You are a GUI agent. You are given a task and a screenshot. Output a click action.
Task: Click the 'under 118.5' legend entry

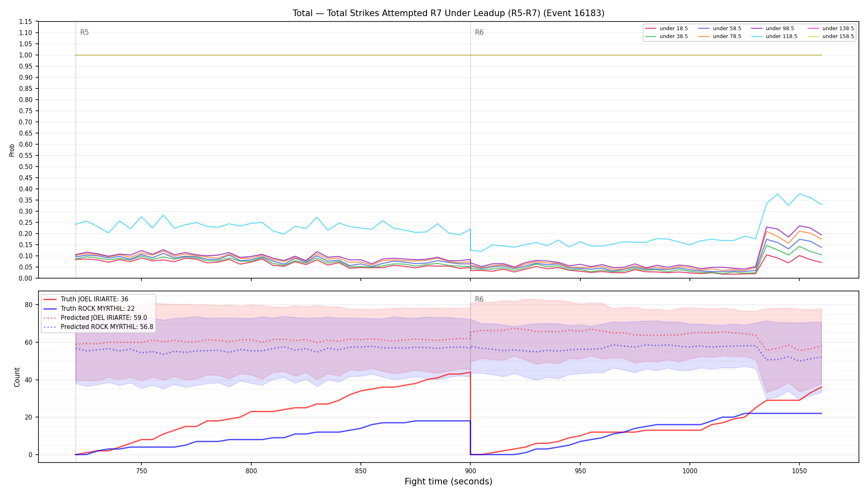click(775, 36)
